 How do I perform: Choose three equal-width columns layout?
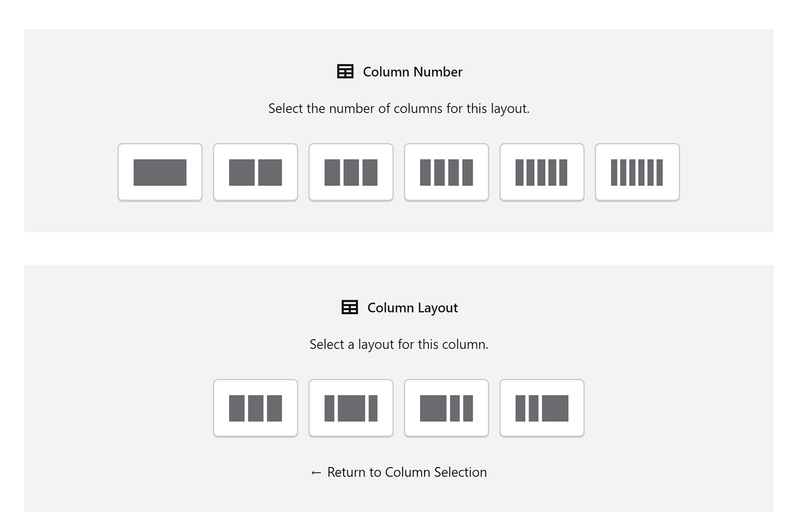click(255, 408)
